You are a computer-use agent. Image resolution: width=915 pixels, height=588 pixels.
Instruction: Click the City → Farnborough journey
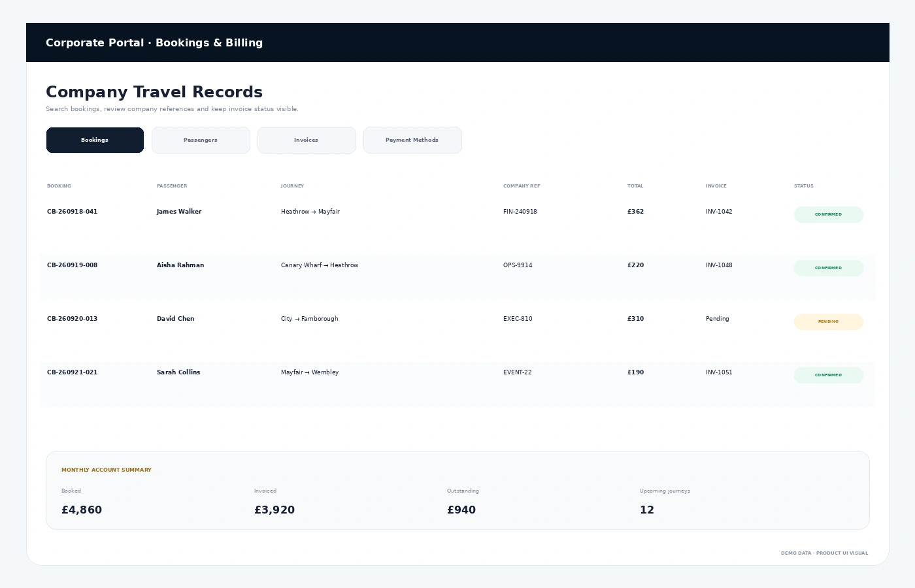click(x=310, y=319)
